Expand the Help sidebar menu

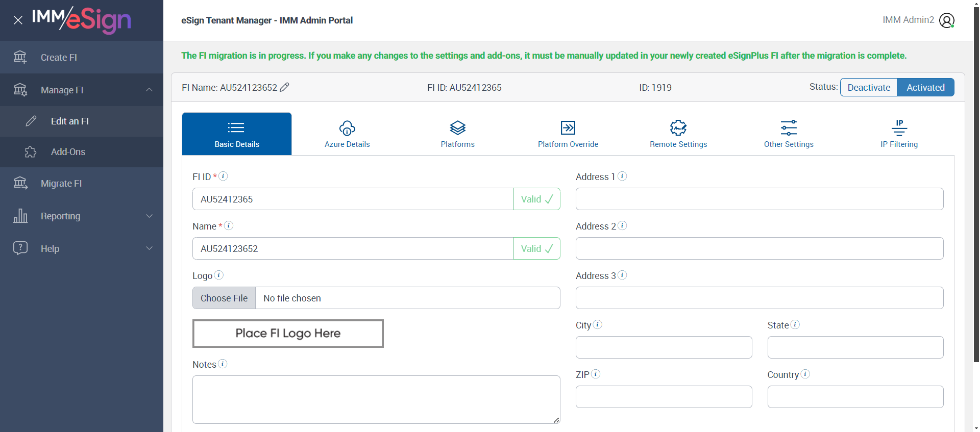(149, 248)
